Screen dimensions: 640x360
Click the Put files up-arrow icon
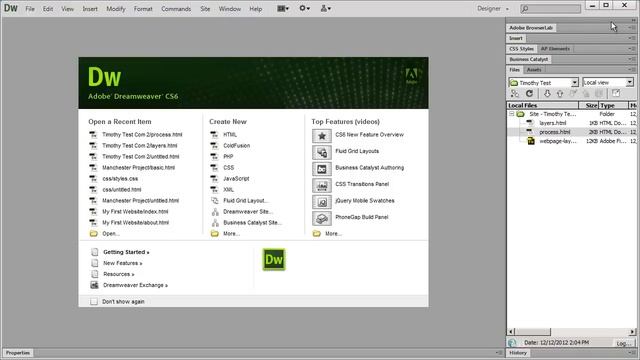point(560,94)
